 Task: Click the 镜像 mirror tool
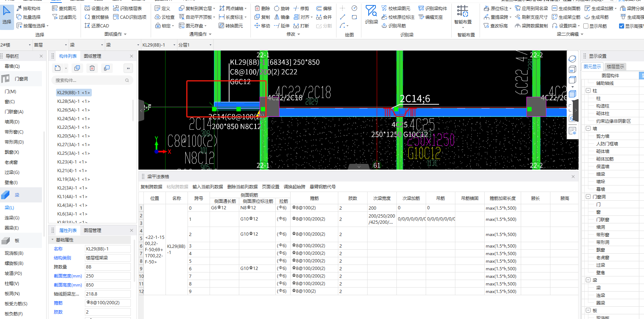(282, 17)
